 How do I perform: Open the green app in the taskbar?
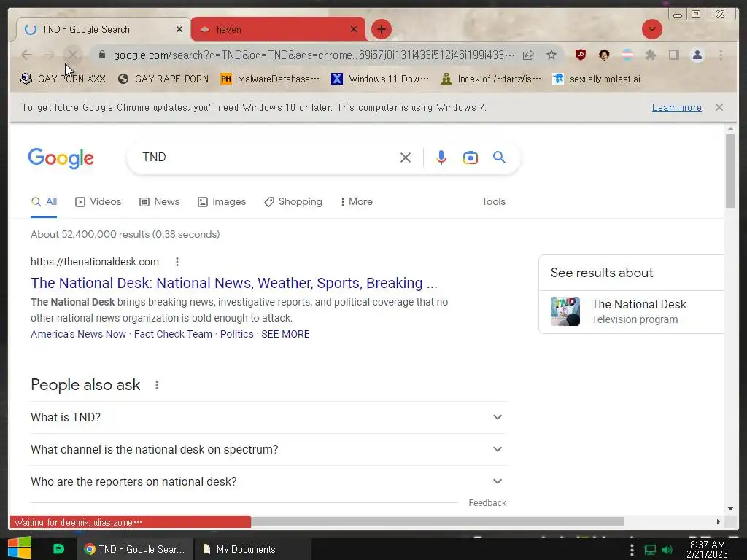(58, 549)
